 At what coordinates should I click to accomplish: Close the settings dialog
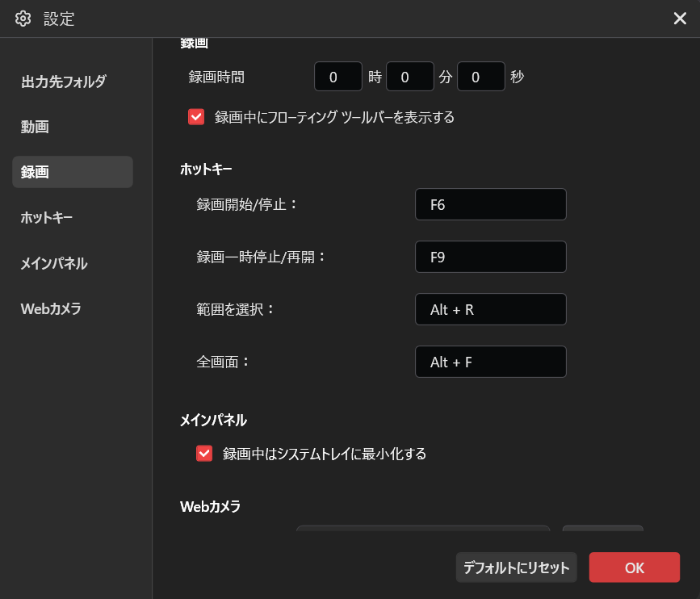click(x=680, y=18)
